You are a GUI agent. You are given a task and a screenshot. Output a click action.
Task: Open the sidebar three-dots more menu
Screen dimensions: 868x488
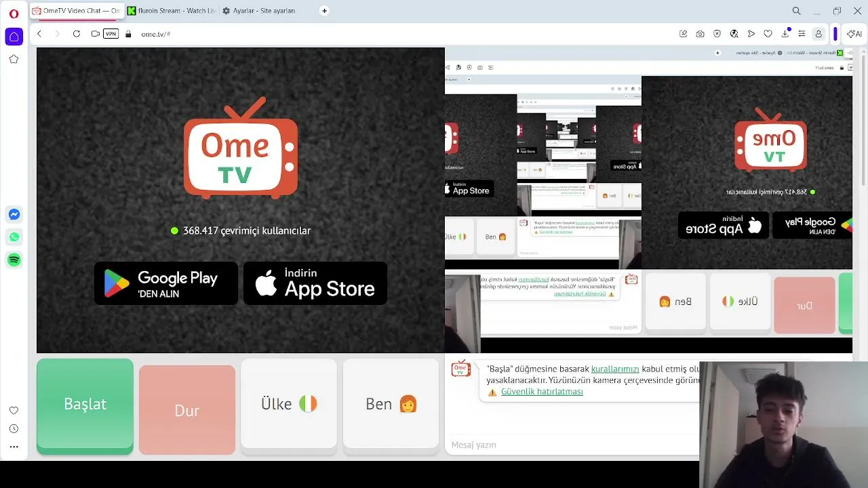tap(14, 447)
